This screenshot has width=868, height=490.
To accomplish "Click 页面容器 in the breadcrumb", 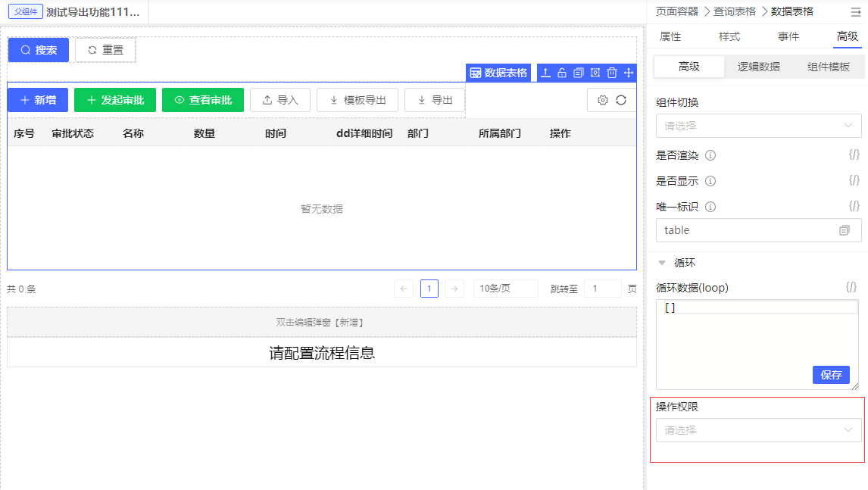I will click(x=677, y=11).
